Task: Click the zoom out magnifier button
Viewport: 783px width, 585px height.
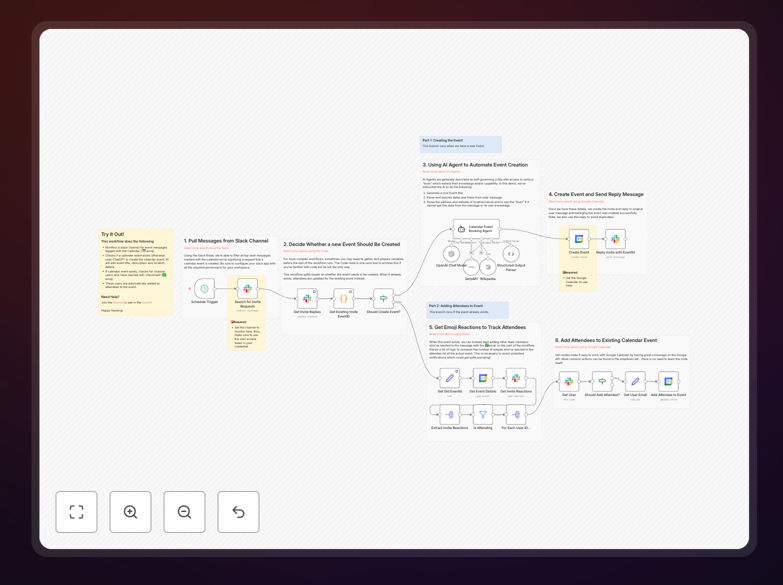Action: click(x=184, y=512)
